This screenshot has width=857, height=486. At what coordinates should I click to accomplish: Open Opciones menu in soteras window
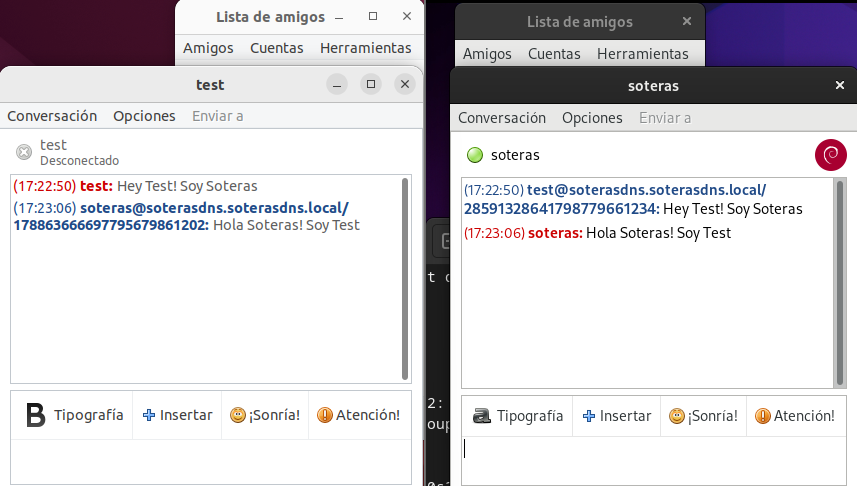pos(592,118)
